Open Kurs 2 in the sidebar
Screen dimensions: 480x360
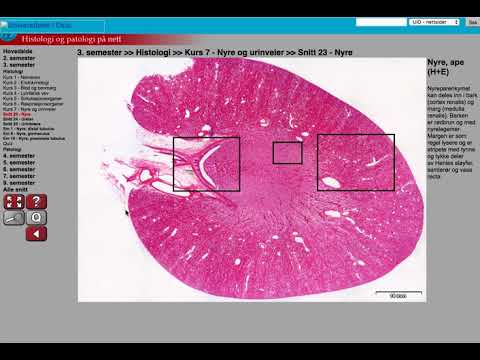[26, 82]
